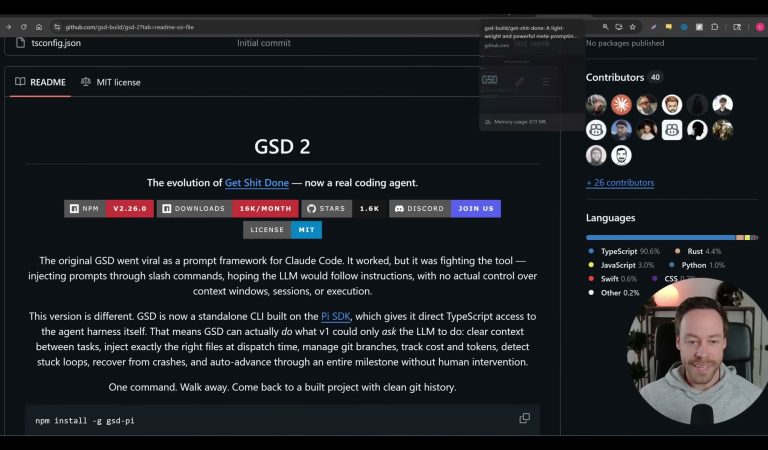Click the blue circular extension icon
This screenshot has height=450, width=768.
(x=684, y=27)
